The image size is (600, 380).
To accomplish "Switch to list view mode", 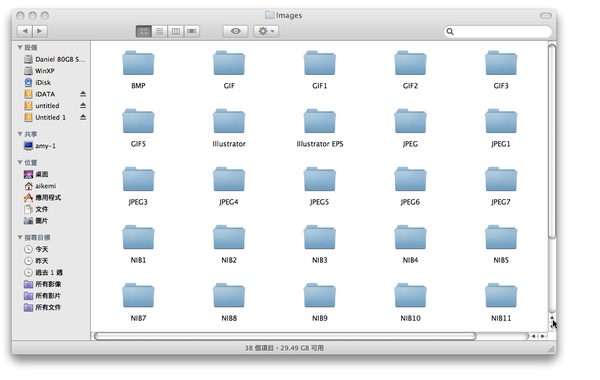I will coord(160,31).
